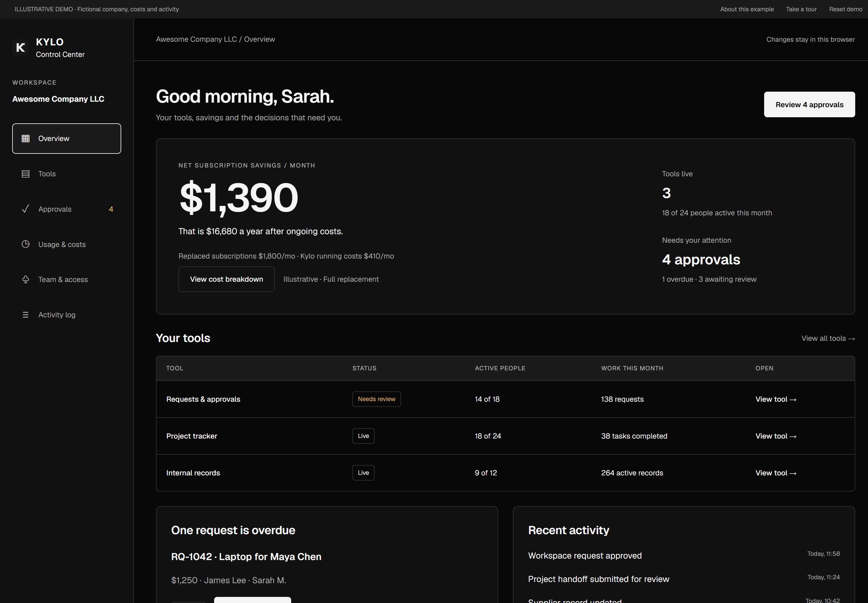Start Take a tour
The width and height of the screenshot is (868, 603).
tap(801, 9)
